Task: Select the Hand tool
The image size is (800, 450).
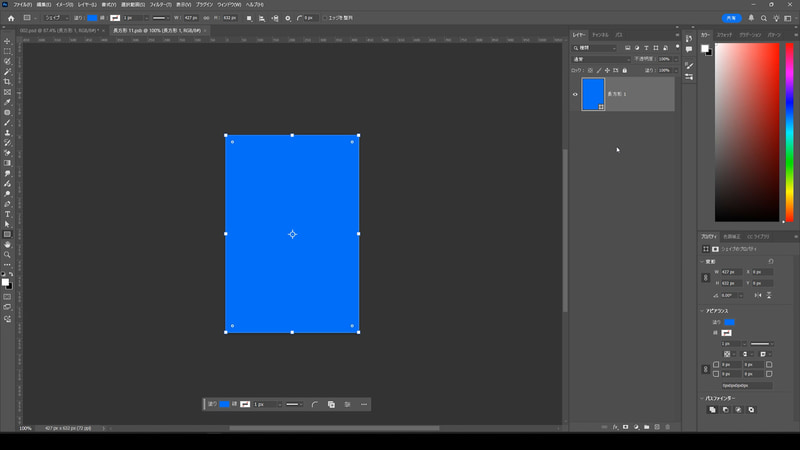Action: [7, 245]
